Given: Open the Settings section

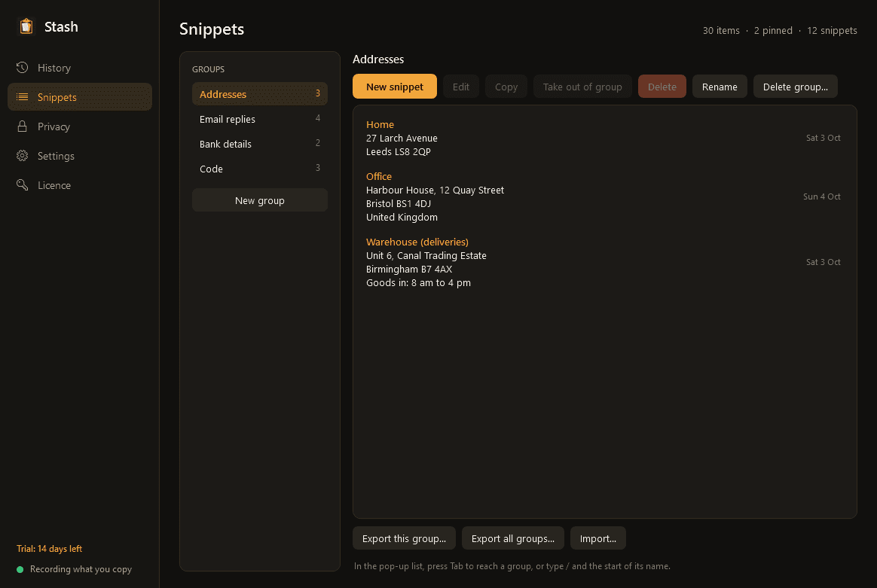Looking at the screenshot, I should [x=80, y=156].
